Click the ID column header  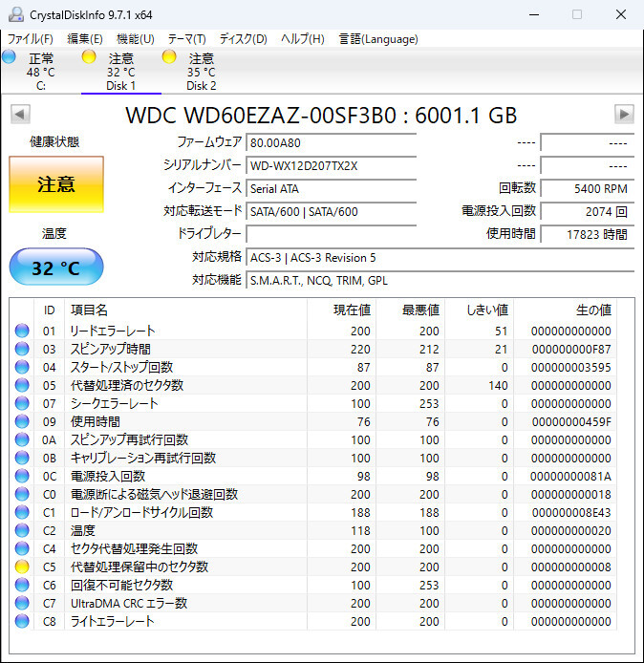tap(49, 310)
